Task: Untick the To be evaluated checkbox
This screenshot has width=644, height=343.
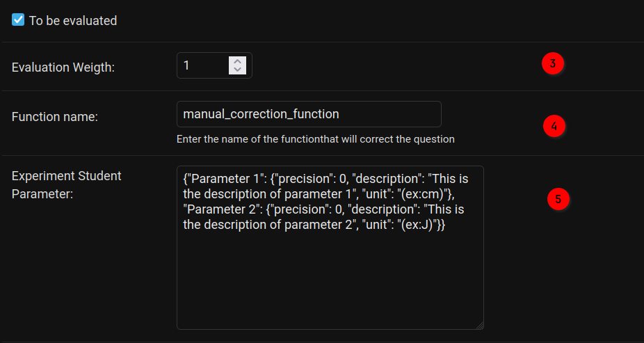Action: tap(18, 19)
